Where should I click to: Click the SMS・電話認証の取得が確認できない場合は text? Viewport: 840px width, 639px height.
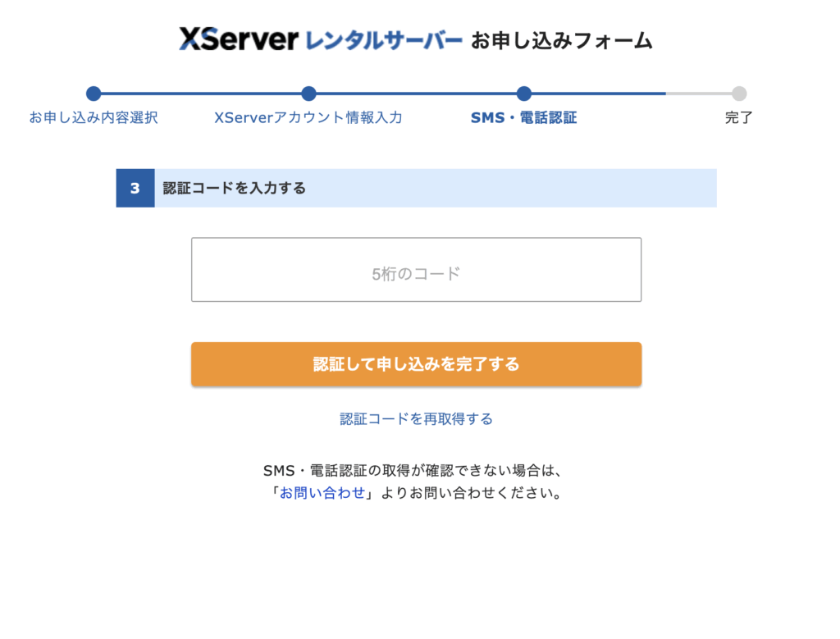[x=413, y=471]
